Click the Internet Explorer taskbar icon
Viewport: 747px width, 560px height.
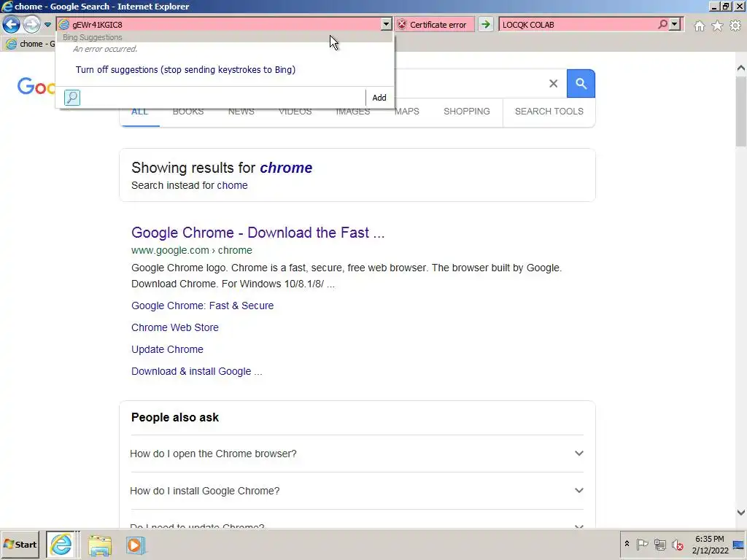(x=61, y=544)
